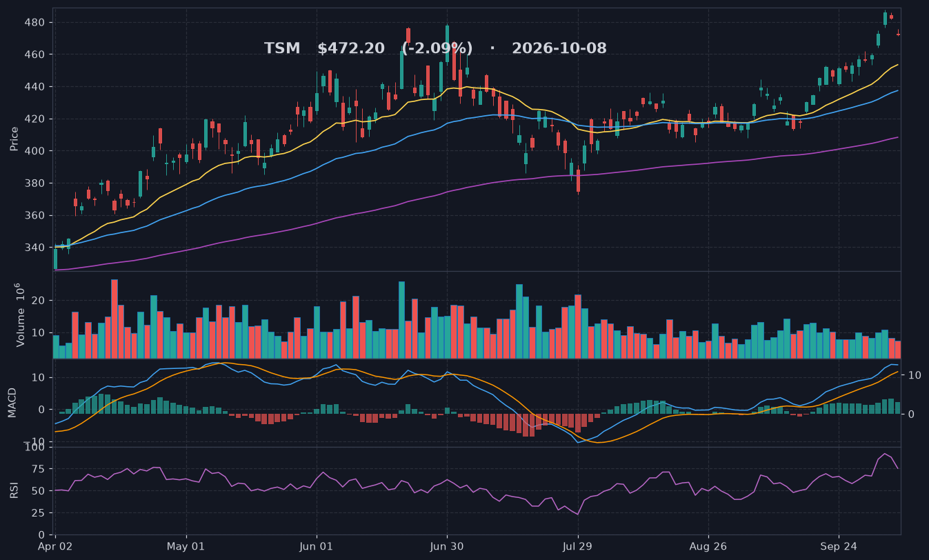Click the RSI 100 axis tick
The height and width of the screenshot is (560, 929).
(34, 448)
